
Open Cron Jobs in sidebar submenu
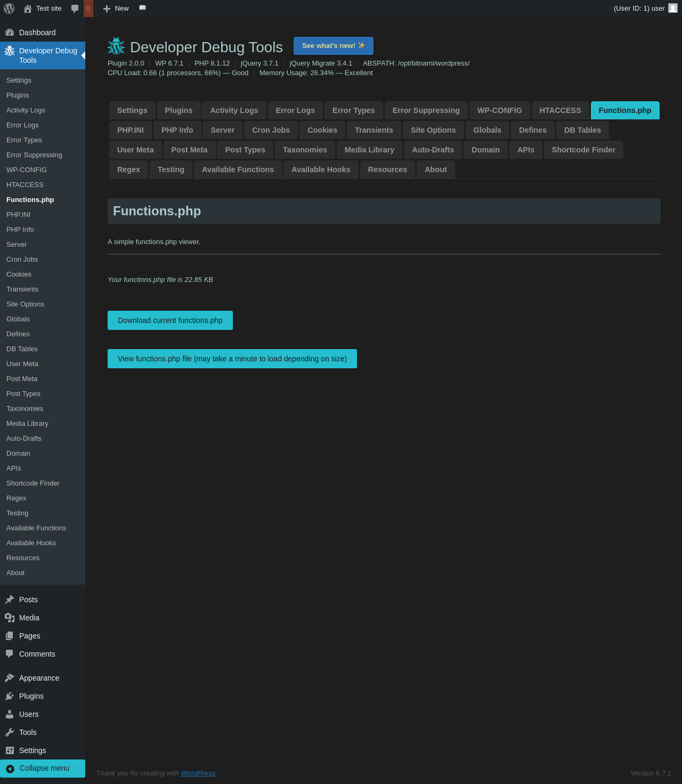[x=22, y=259]
